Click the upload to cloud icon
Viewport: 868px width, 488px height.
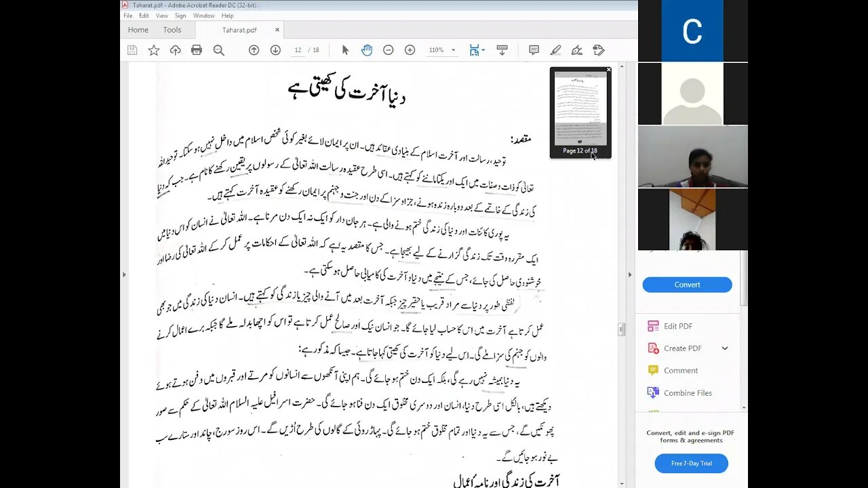coord(176,50)
